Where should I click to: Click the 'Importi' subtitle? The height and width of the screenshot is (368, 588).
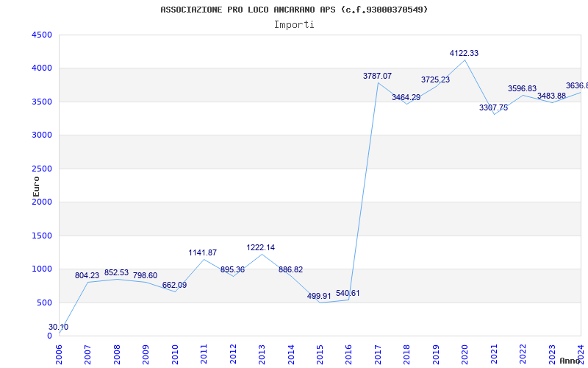[294, 25]
